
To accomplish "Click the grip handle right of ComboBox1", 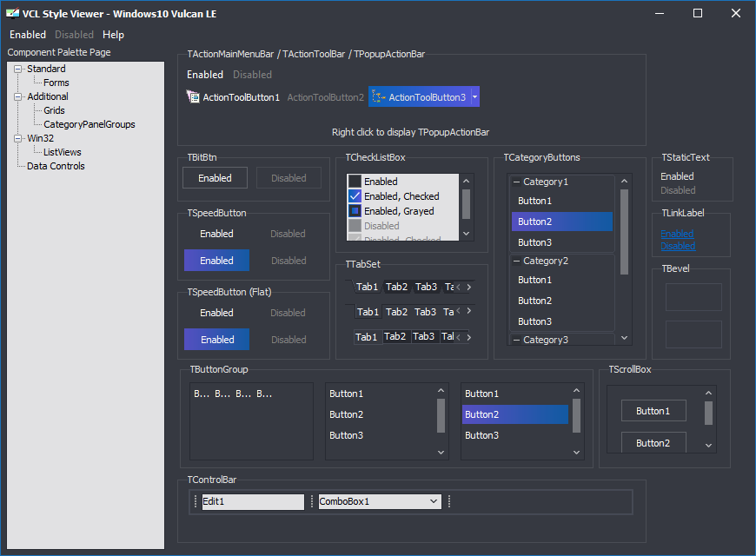I will coord(449,501).
